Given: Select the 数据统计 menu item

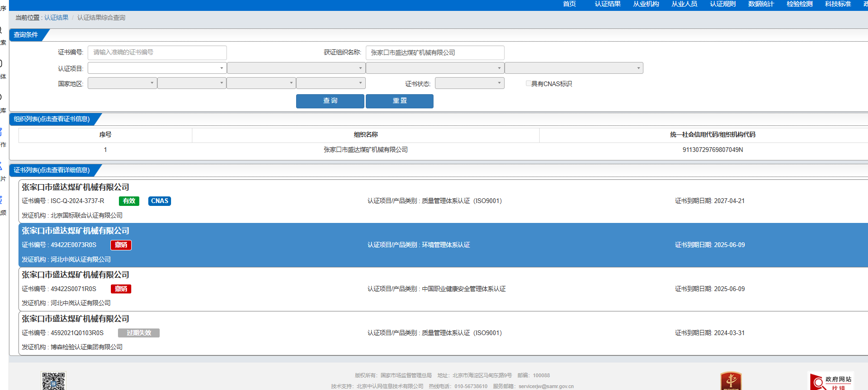Looking at the screenshot, I should [760, 4].
